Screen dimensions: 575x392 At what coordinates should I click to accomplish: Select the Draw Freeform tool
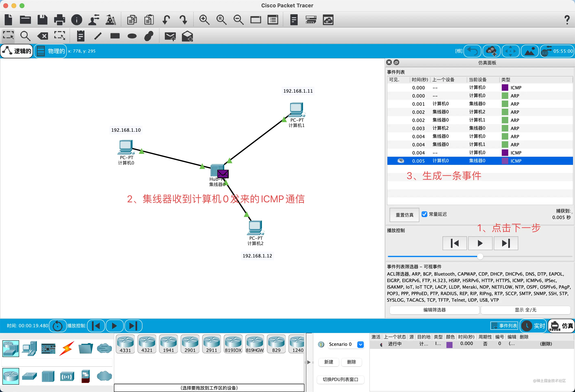pyautogui.click(x=149, y=36)
